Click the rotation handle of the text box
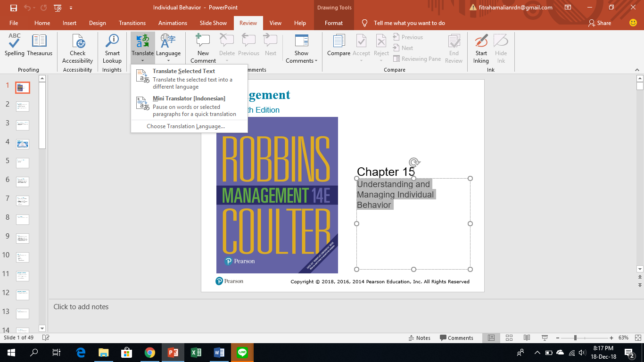This screenshot has width=644, height=362. click(413, 163)
